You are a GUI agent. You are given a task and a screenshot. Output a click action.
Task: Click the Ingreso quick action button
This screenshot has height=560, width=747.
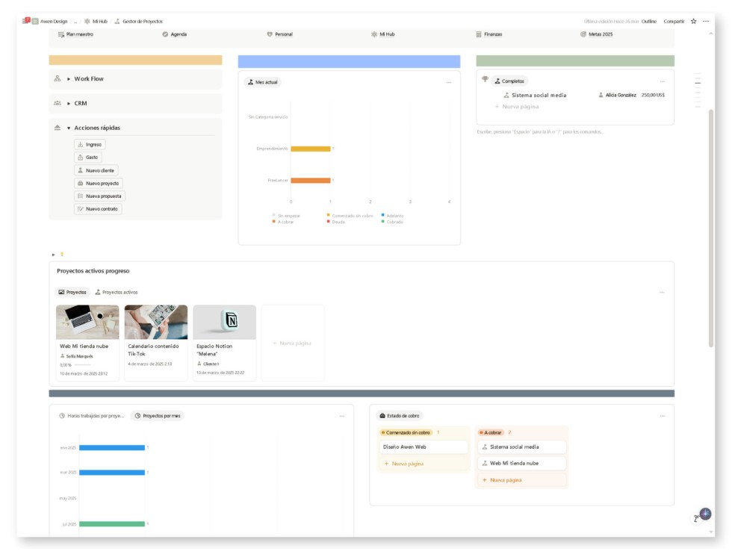90,144
